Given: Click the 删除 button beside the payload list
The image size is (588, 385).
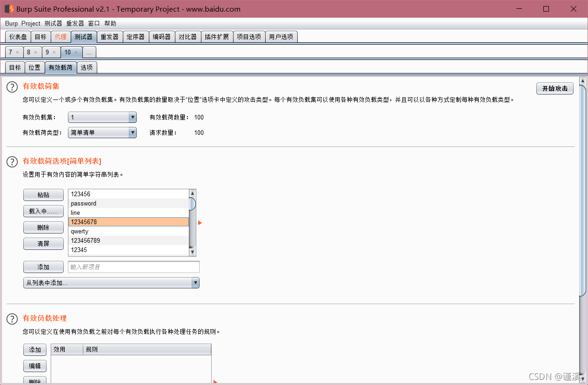Looking at the screenshot, I should point(43,227).
